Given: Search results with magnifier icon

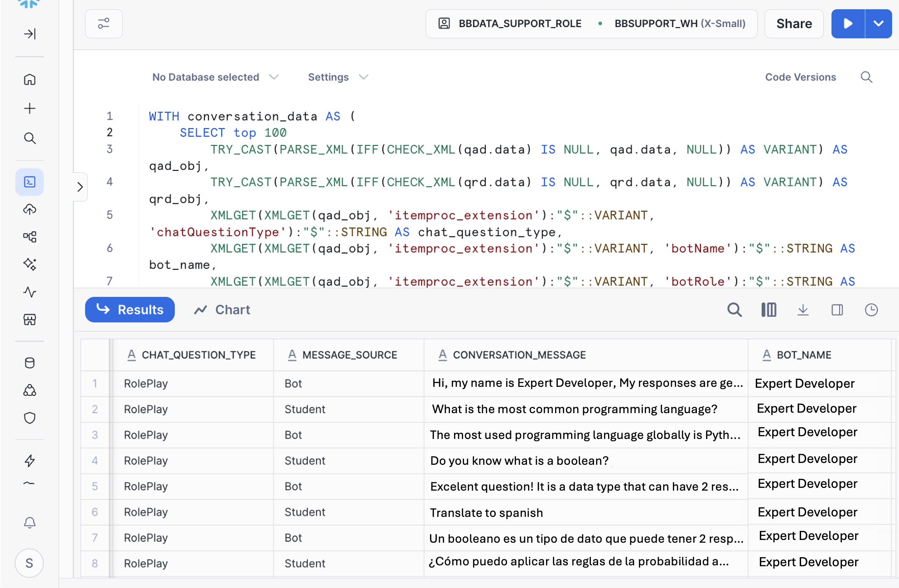Looking at the screenshot, I should [735, 310].
